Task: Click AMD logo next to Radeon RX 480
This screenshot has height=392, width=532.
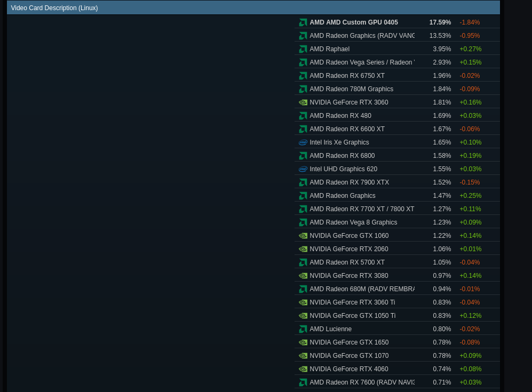Action: 303,116
